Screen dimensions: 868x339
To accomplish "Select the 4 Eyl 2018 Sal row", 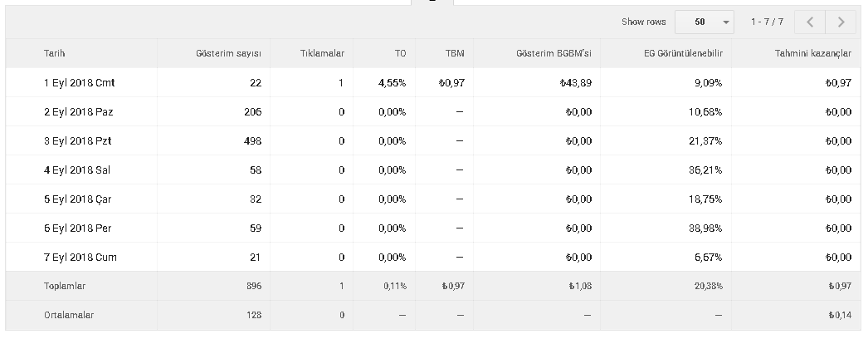I will 433,170.
